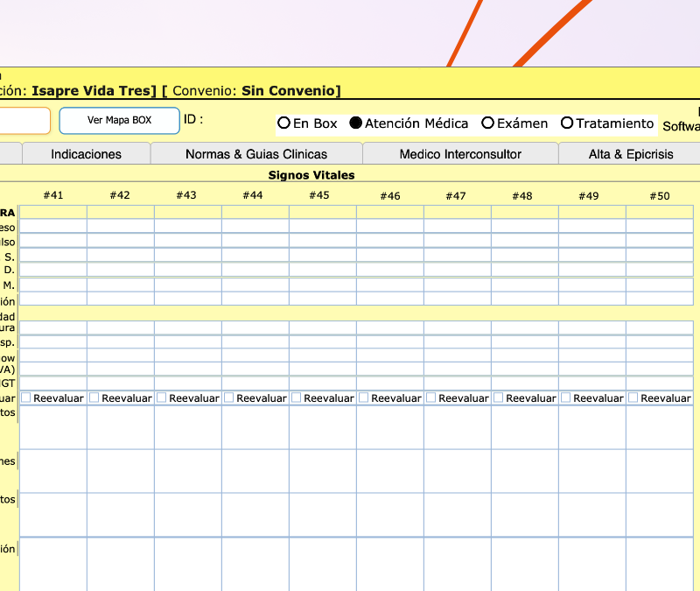Click the column header #41
Viewport: 700px width, 591px height.
53,195
